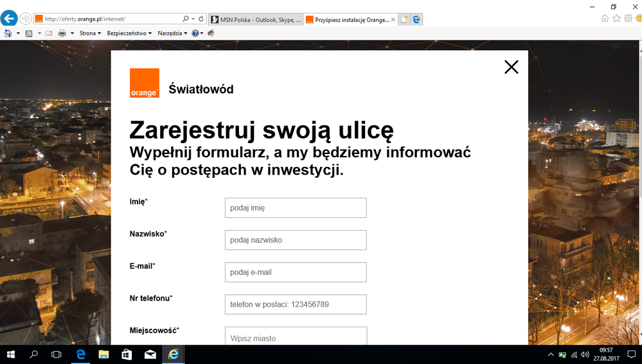
Task: Open the Microsoft Store taskbar icon
Action: pyautogui.click(x=127, y=354)
